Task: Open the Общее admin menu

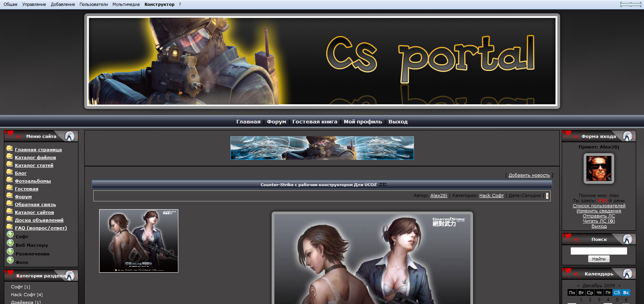Action: (11, 4)
